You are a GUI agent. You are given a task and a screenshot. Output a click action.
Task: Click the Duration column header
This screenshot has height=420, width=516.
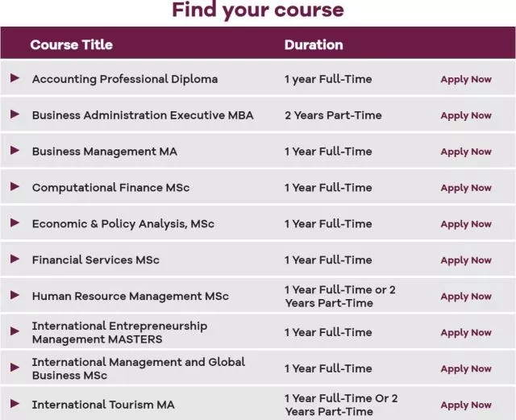(x=314, y=44)
